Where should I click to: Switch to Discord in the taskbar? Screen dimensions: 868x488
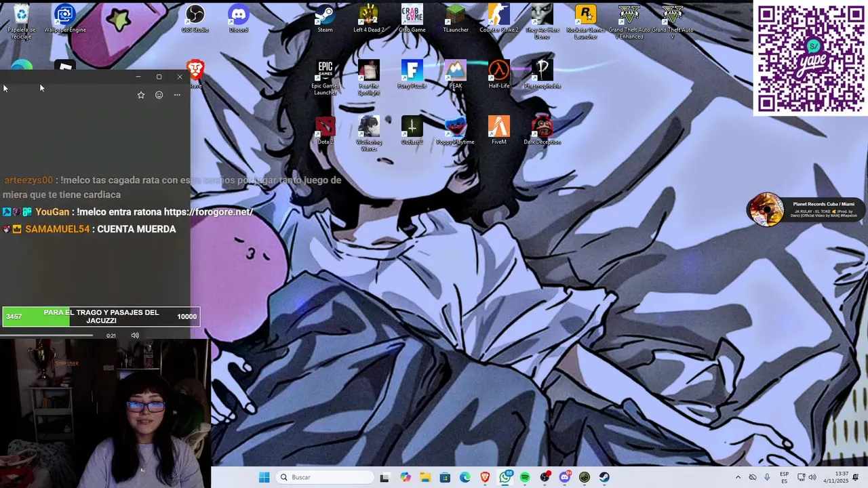point(565,477)
